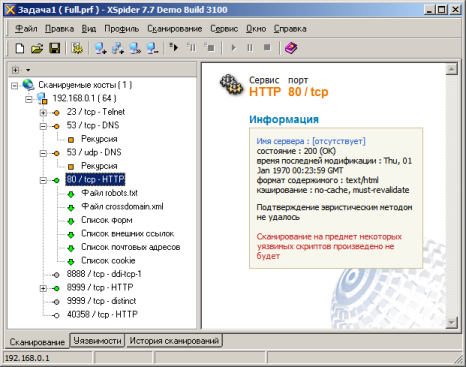466x367 pixels.
Task: Click the details pane scroll up arrow
Action: tap(452, 69)
